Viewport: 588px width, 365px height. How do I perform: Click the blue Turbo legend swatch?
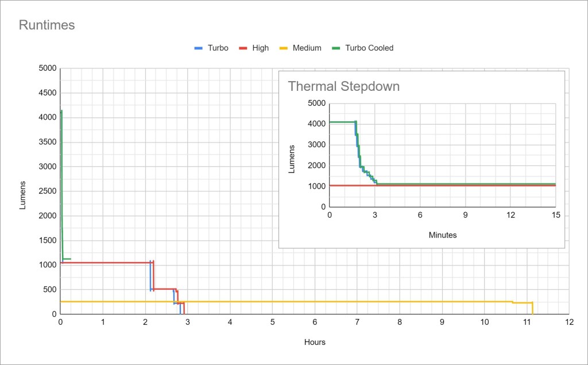(x=199, y=48)
